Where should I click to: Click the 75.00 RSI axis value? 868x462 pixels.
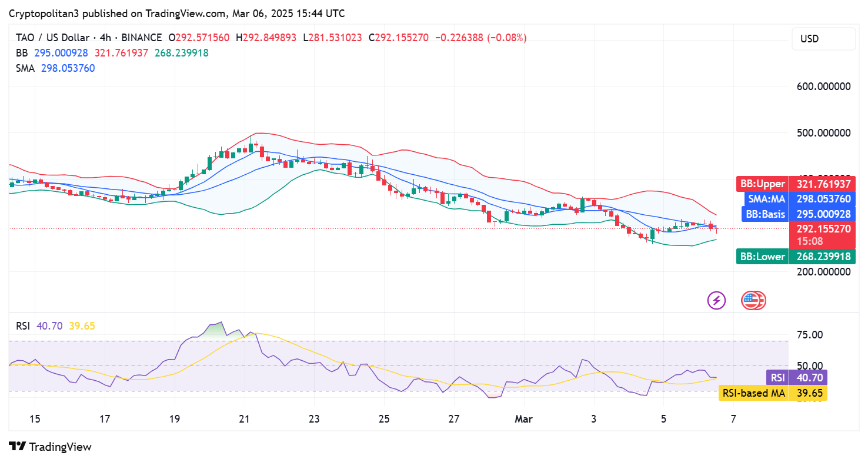click(x=809, y=335)
